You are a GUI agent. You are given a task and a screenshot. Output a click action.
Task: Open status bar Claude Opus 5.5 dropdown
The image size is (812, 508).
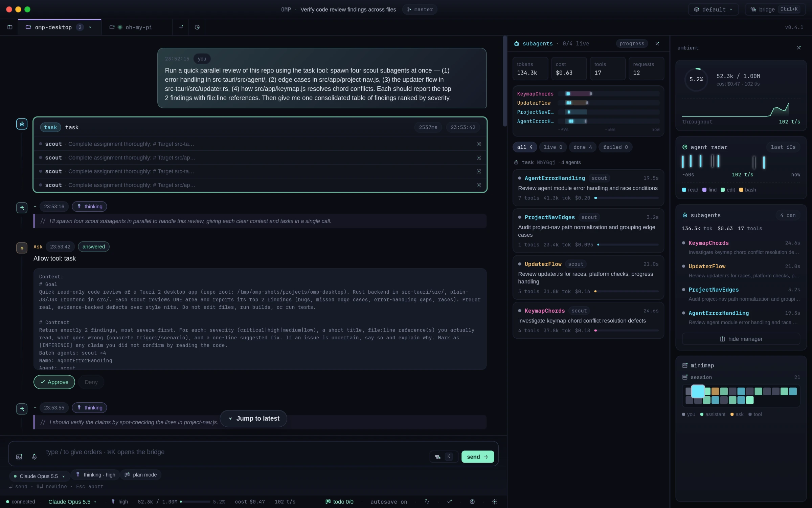[72, 502]
